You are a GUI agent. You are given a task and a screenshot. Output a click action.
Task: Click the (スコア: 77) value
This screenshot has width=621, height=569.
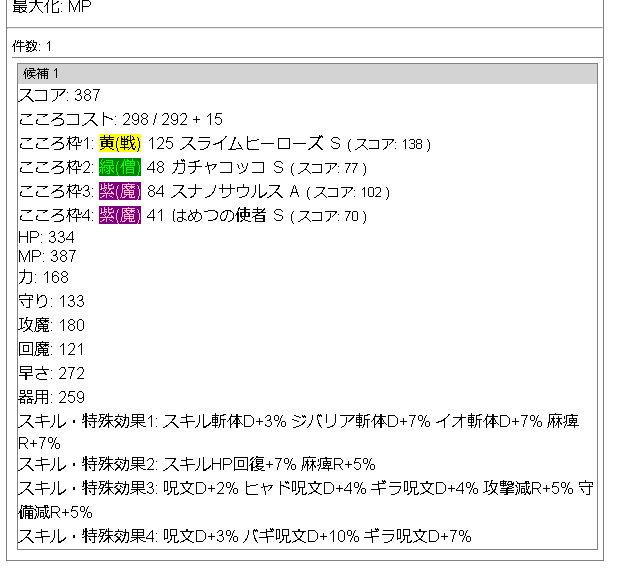click(329, 168)
